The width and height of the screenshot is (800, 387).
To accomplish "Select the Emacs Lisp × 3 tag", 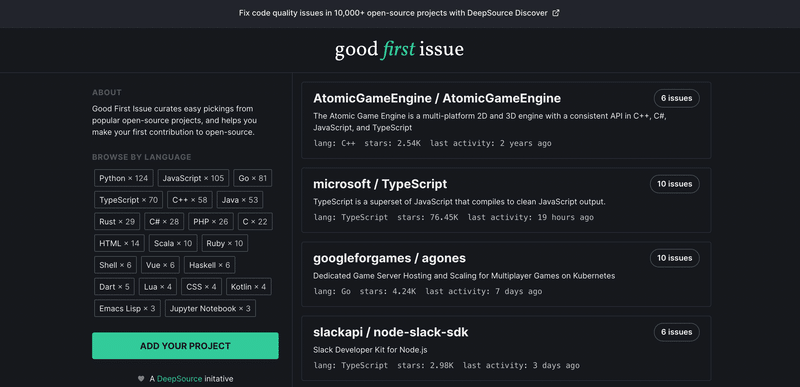I will point(127,308).
